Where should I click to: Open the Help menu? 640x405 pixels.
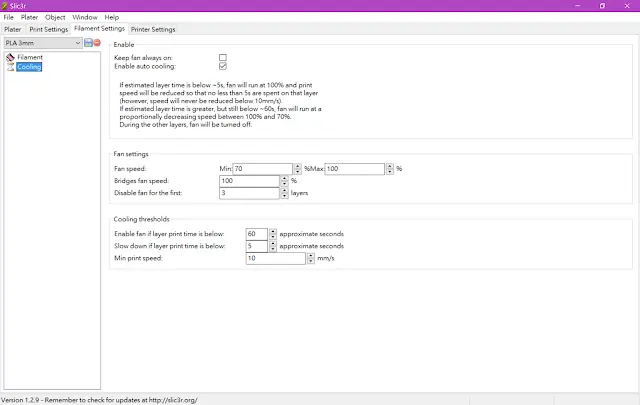[x=111, y=17]
